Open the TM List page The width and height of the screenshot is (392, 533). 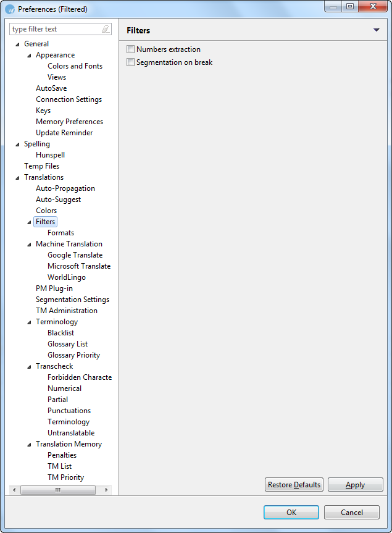pyautogui.click(x=59, y=466)
